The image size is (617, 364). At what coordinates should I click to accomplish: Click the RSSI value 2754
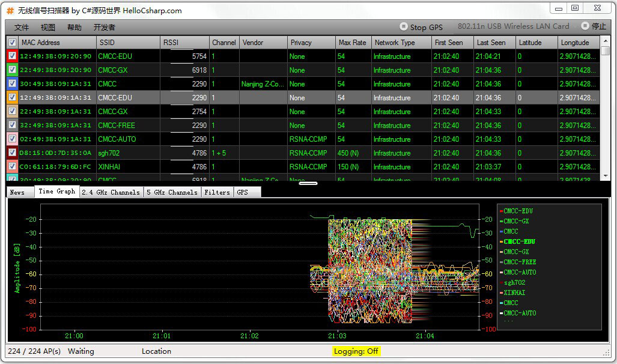(199, 111)
